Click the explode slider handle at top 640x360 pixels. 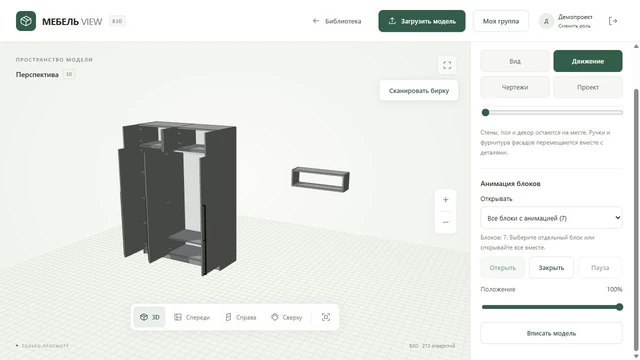(x=485, y=113)
